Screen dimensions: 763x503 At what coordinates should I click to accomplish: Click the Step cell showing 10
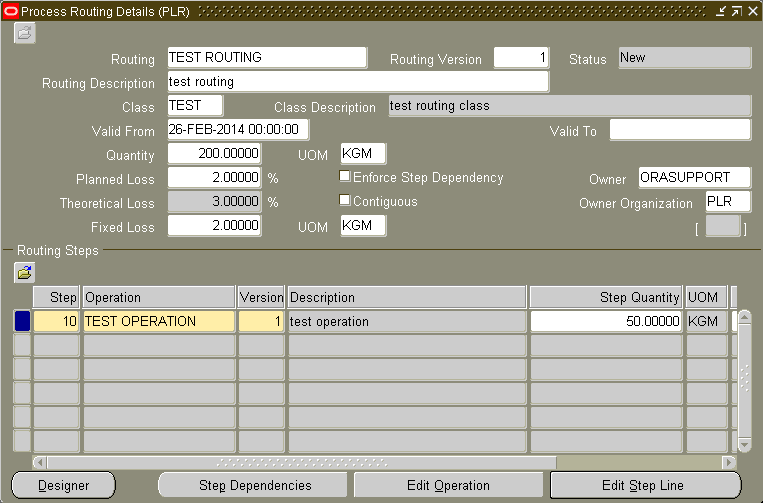(x=56, y=322)
